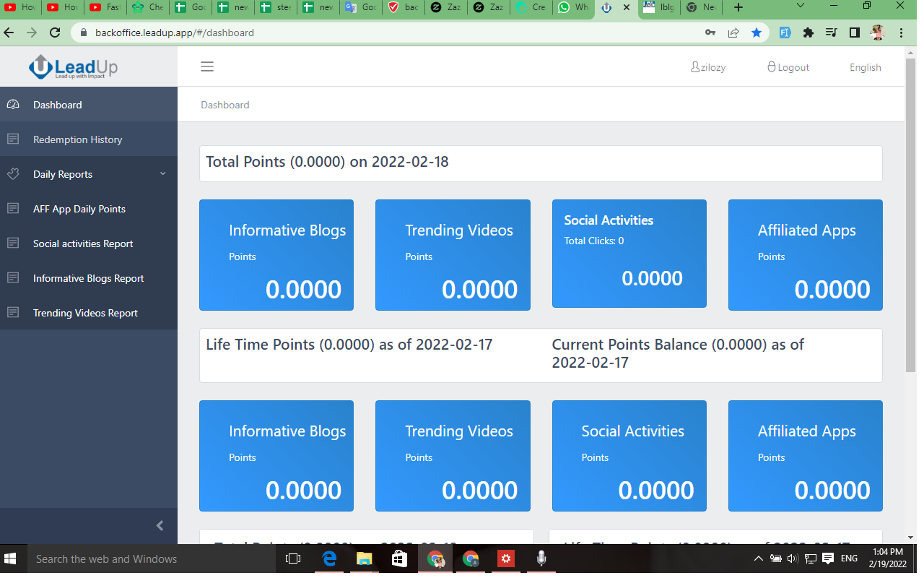Viewport: 924px width, 578px height.
Task: Open the zilozy user profile
Action: (x=707, y=67)
